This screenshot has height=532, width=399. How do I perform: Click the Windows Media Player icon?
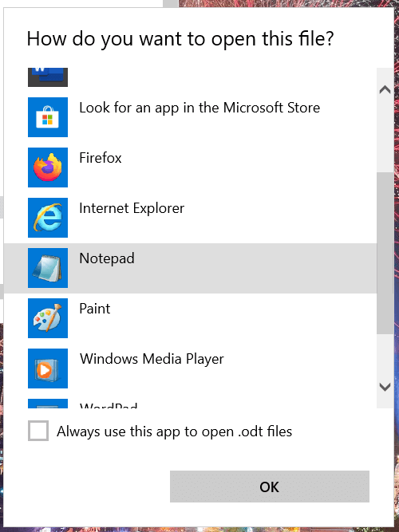click(48, 368)
